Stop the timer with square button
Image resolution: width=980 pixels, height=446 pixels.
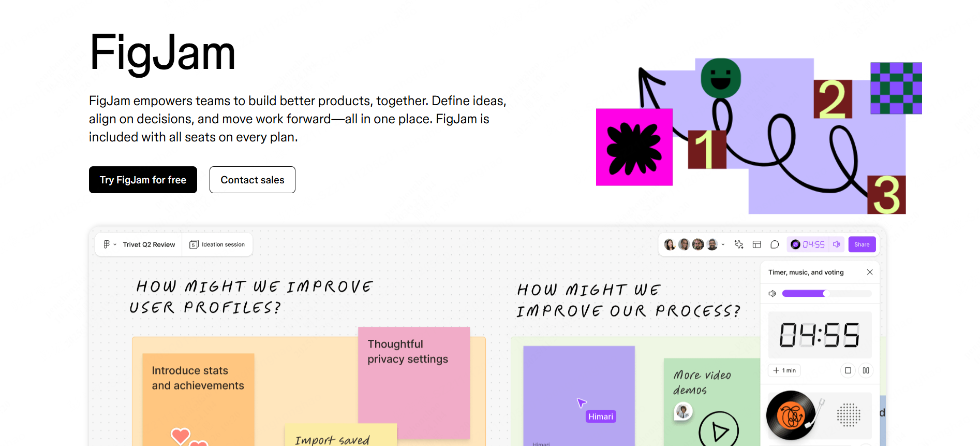(x=848, y=370)
